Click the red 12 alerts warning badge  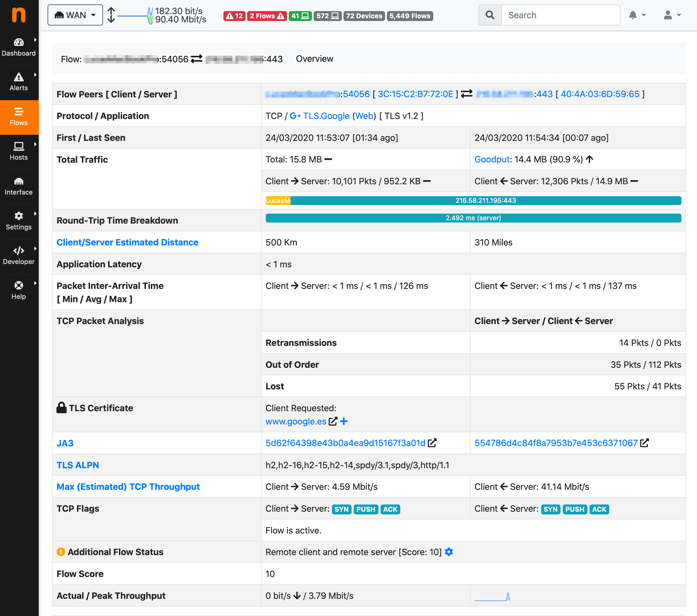[x=234, y=16]
